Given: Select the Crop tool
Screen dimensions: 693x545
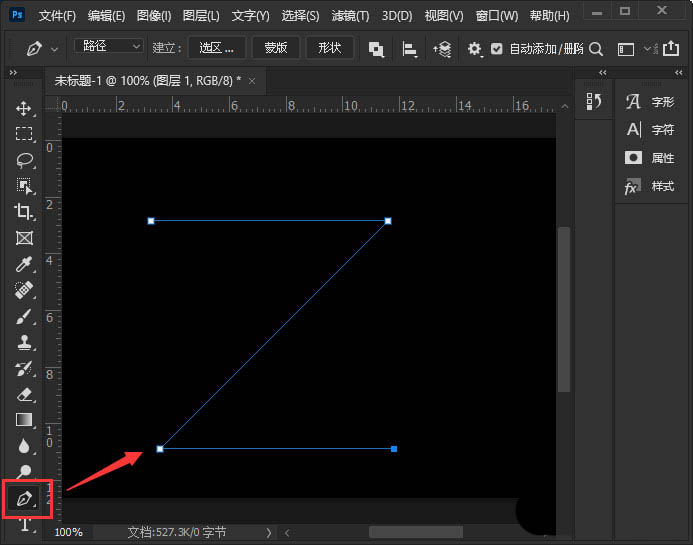Looking at the screenshot, I should tap(23, 212).
